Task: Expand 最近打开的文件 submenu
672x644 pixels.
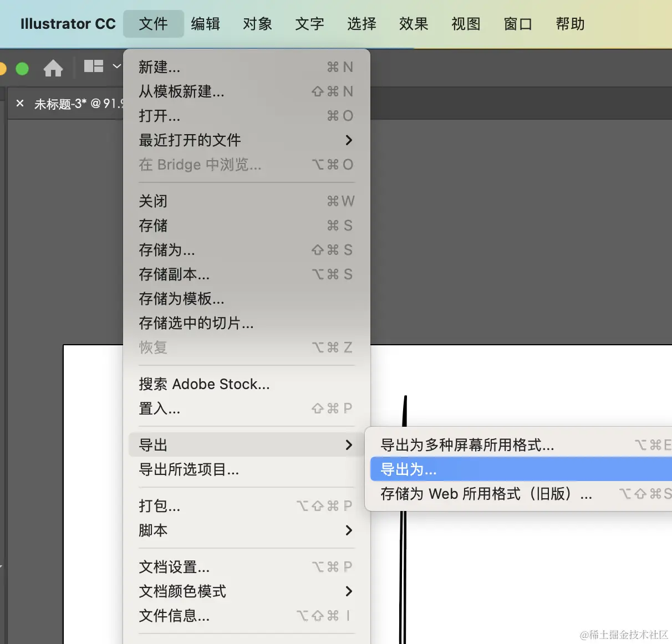Action: [x=246, y=140]
